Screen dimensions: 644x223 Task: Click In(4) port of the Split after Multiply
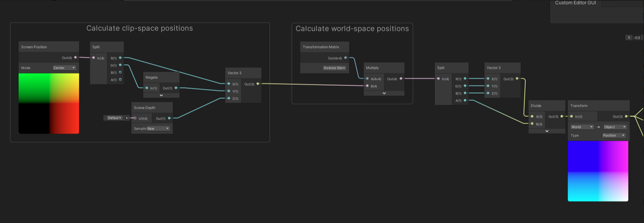pos(439,78)
